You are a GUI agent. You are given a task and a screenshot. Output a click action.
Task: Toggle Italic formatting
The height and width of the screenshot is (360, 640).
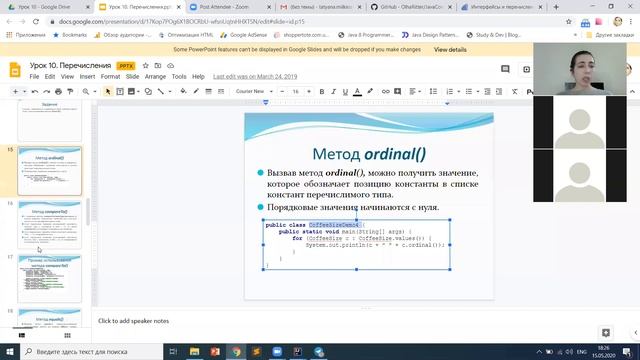(333, 91)
